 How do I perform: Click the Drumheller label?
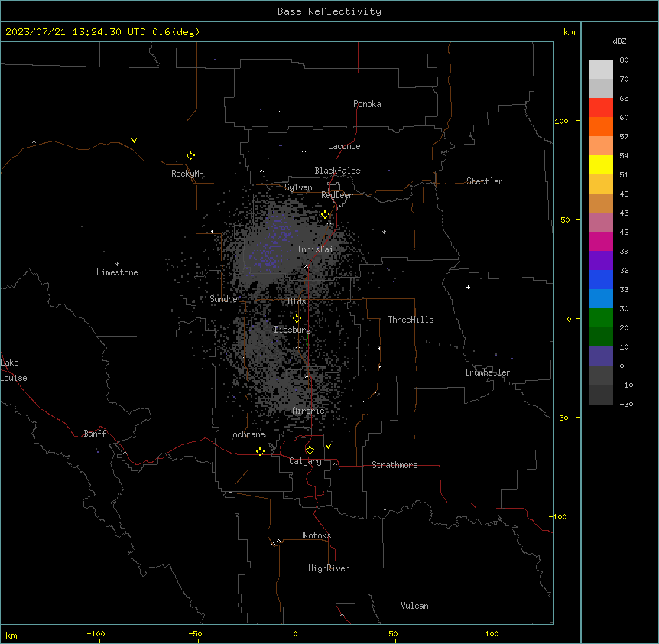[x=488, y=372]
